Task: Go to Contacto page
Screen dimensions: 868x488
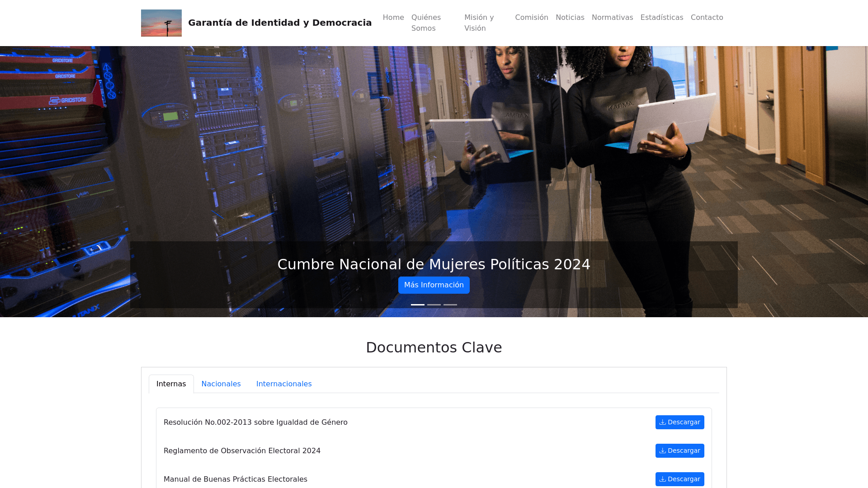Action: [x=707, y=18]
